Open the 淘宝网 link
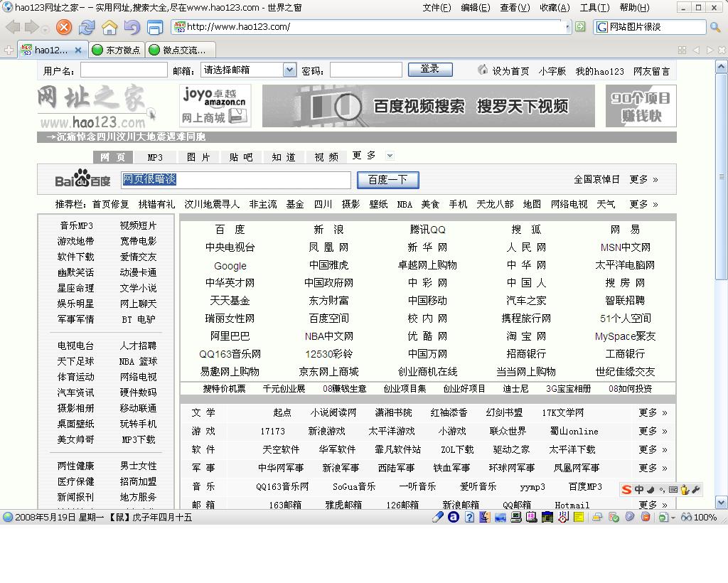Screen dimensions: 728x583 [x=526, y=336]
